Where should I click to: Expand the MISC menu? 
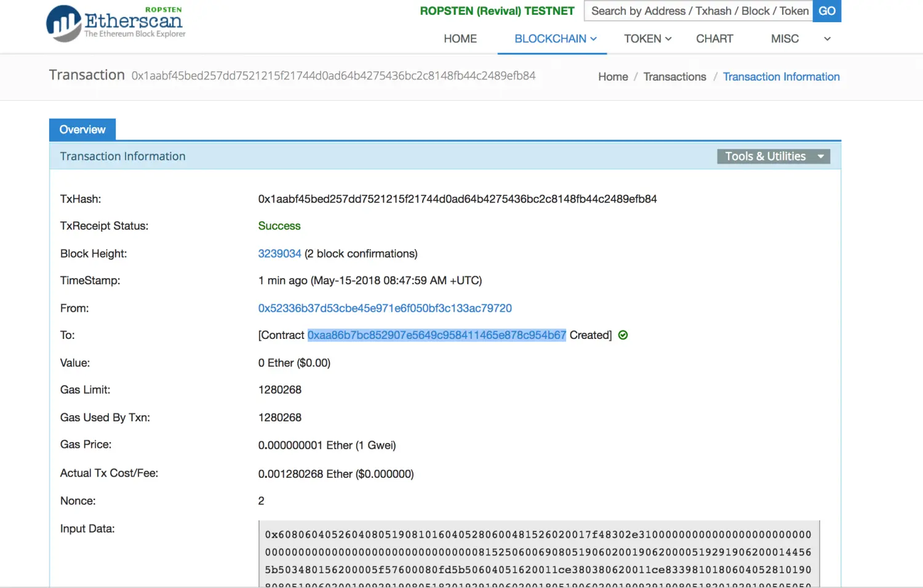coord(785,39)
